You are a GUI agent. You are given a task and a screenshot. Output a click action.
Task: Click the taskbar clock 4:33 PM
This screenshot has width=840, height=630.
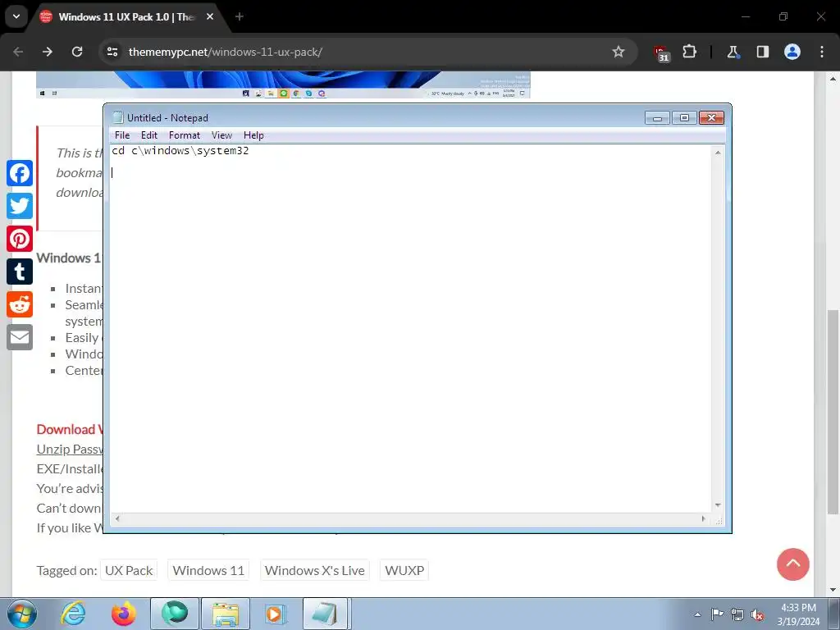(798, 614)
